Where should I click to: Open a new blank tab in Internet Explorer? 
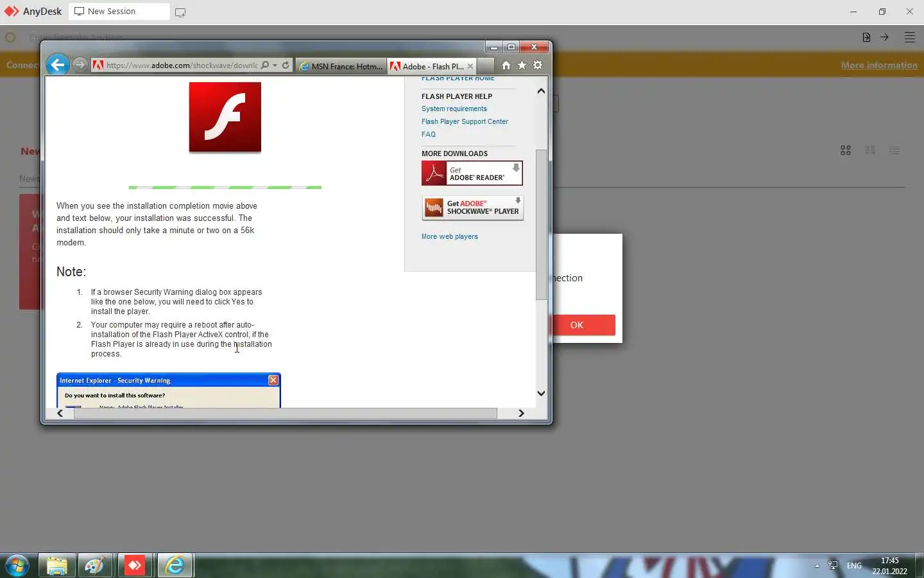486,66
